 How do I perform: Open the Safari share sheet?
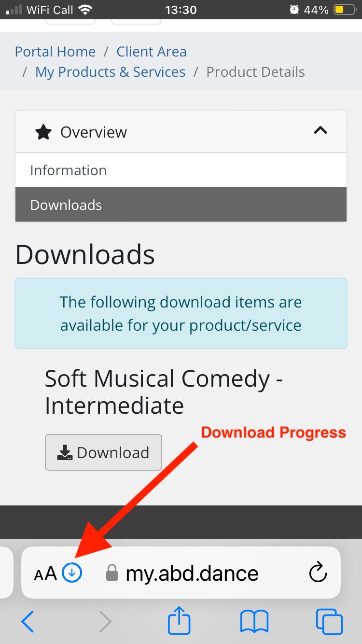tap(179, 621)
